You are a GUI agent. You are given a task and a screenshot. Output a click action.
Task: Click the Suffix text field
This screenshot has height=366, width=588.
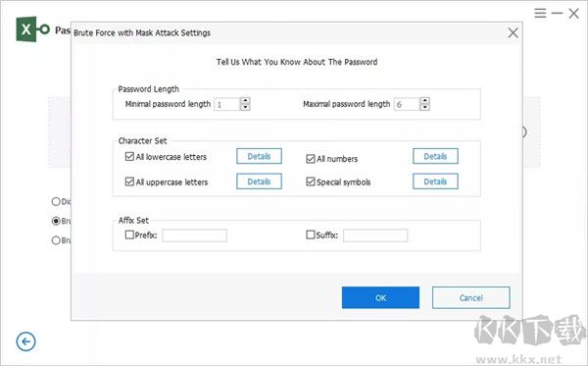tap(375, 235)
